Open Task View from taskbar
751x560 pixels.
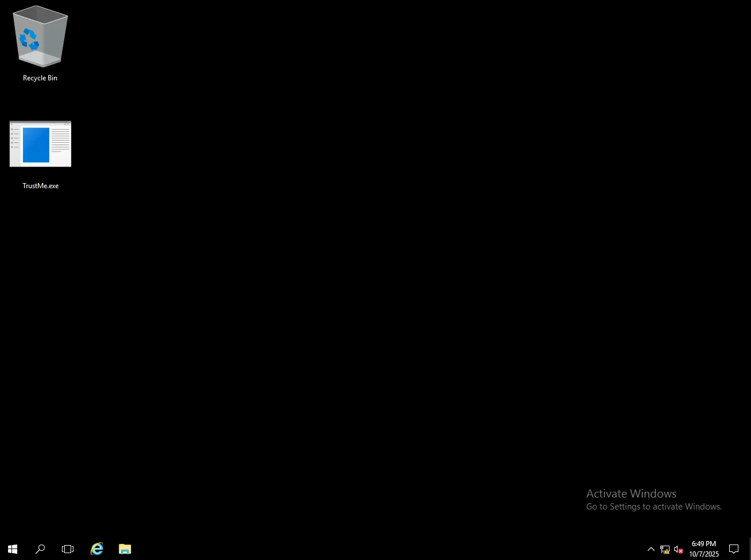point(68,549)
